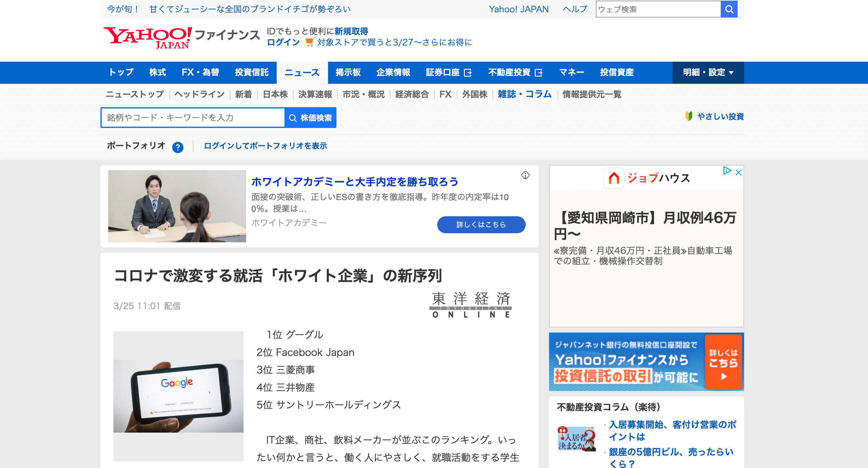Go to the 株式 tab
The height and width of the screenshot is (468, 868).
click(157, 72)
